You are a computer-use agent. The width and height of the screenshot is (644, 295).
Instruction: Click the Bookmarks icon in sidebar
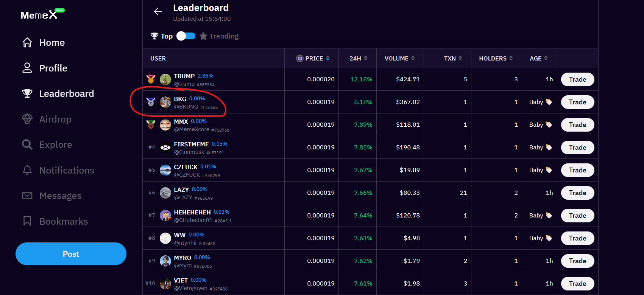tap(27, 221)
